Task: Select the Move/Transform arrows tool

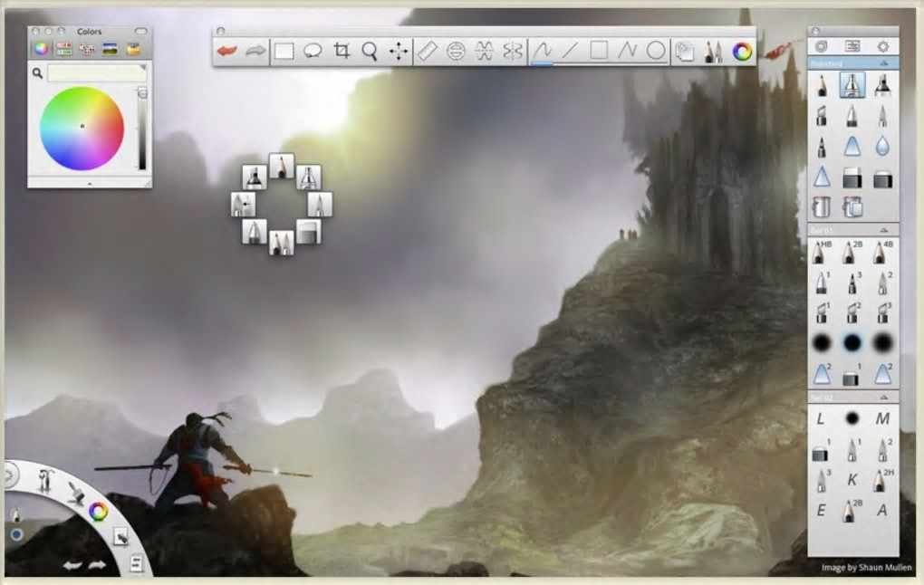Action: click(x=399, y=52)
